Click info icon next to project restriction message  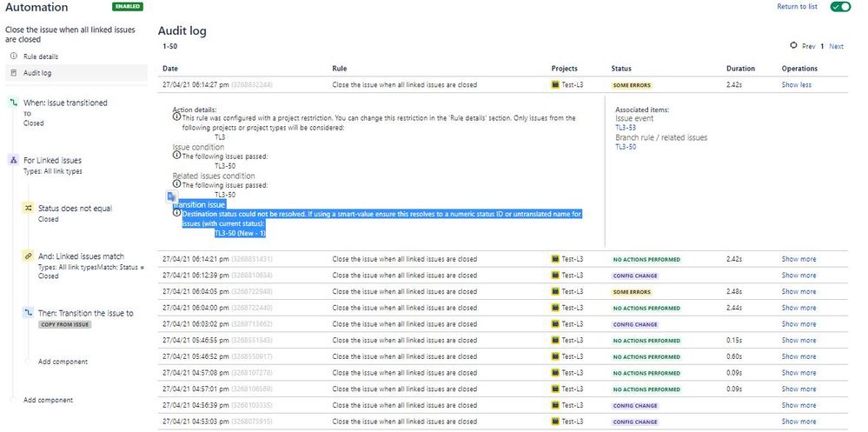pos(176,117)
